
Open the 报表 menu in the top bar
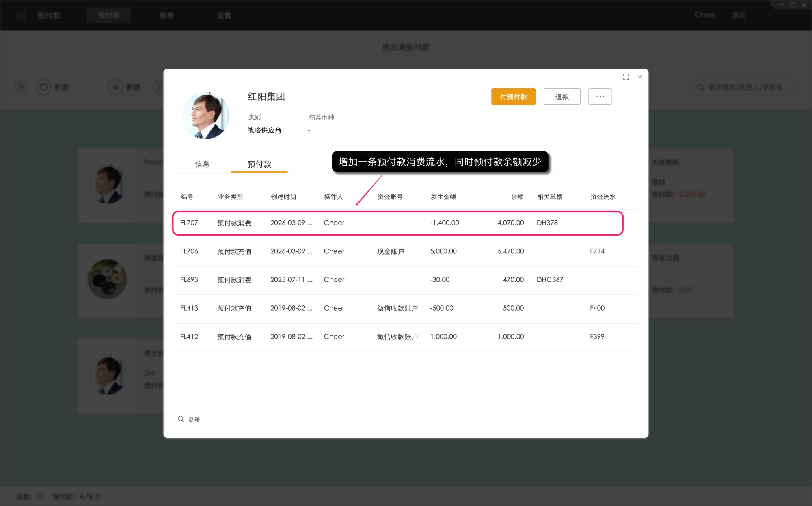pyautogui.click(x=166, y=15)
